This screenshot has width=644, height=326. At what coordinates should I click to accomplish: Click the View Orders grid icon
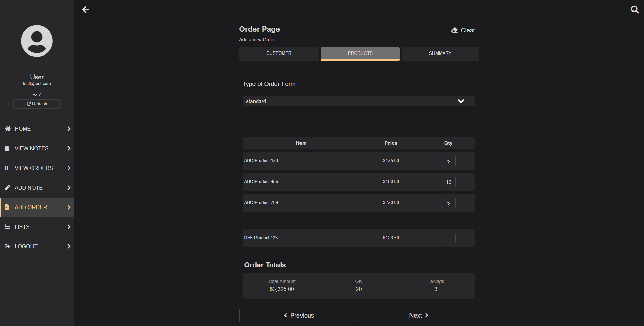click(6, 168)
